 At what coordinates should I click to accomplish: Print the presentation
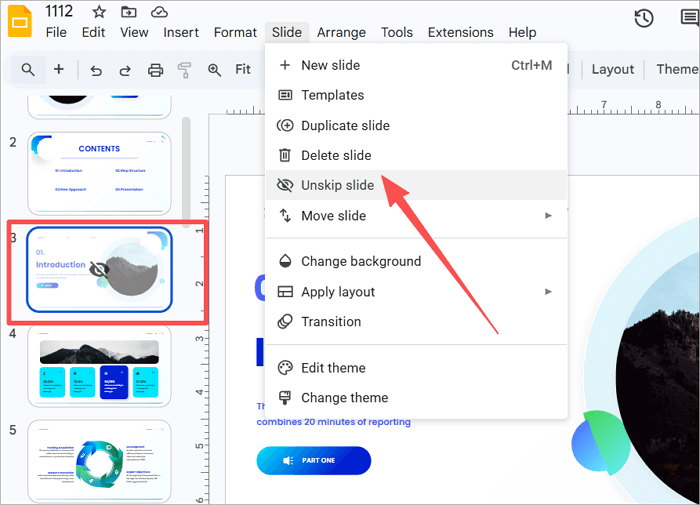[155, 70]
